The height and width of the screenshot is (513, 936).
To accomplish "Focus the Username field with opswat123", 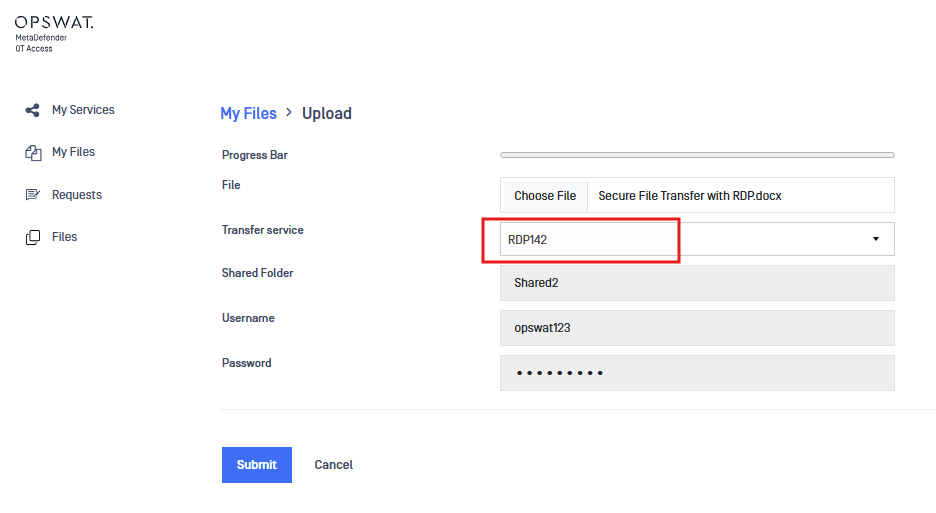I will pyautogui.click(x=697, y=328).
